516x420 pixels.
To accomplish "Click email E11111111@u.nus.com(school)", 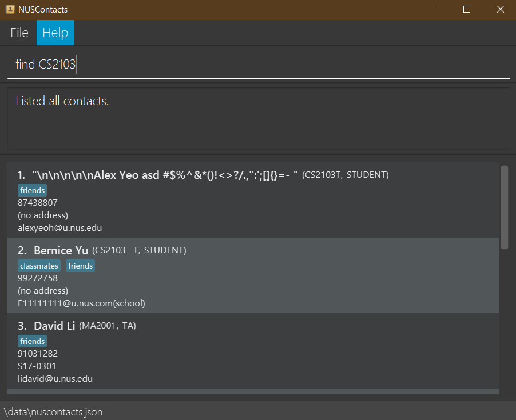I will coord(81,303).
